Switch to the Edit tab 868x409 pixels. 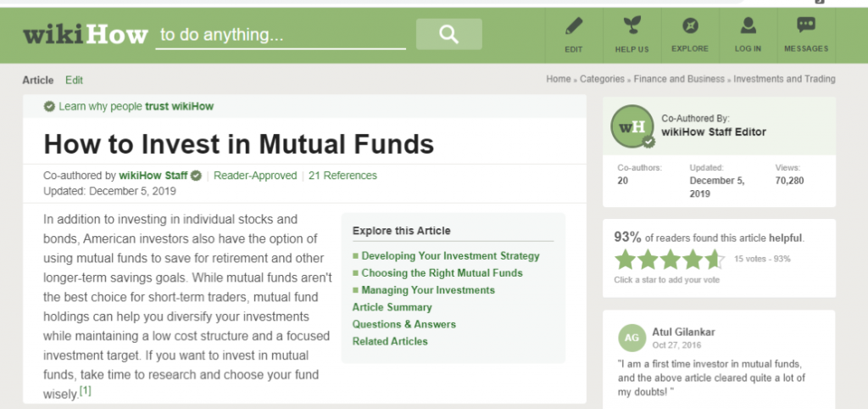(x=74, y=80)
